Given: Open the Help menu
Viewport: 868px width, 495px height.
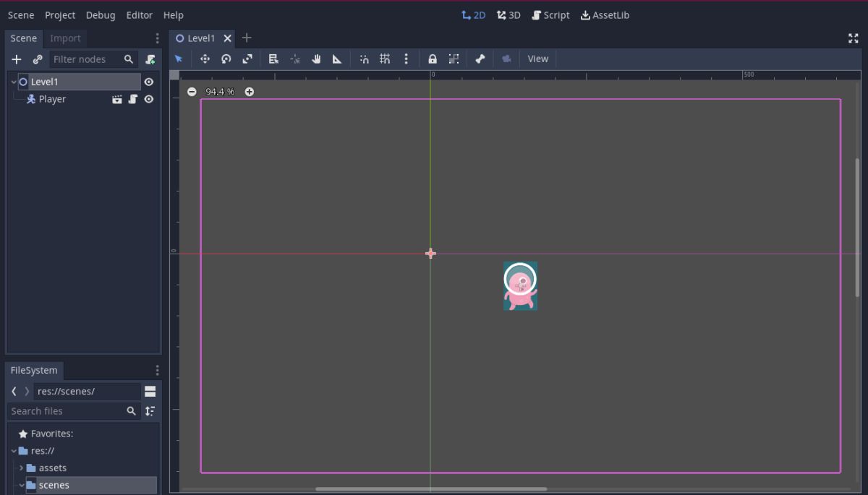Looking at the screenshot, I should coord(174,15).
